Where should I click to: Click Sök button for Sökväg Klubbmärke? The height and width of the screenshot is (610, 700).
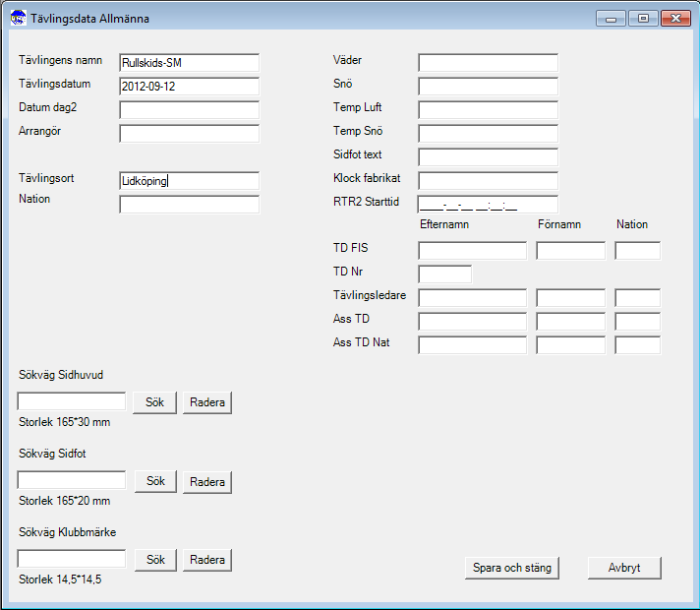(155, 560)
